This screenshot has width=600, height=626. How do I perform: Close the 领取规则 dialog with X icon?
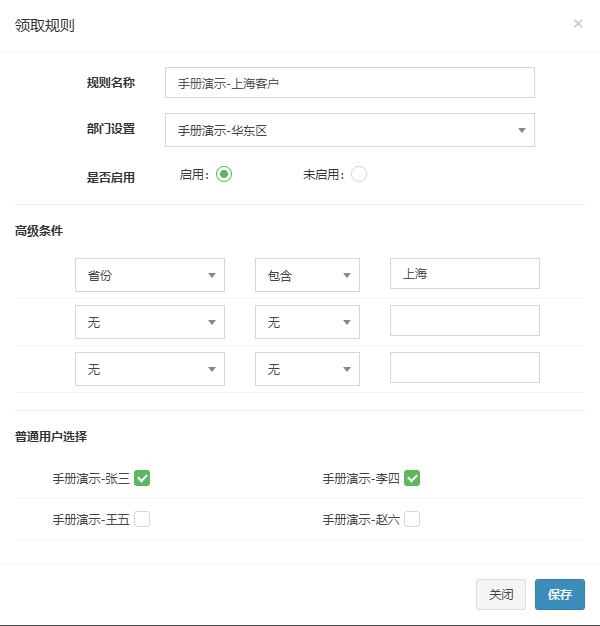click(578, 24)
